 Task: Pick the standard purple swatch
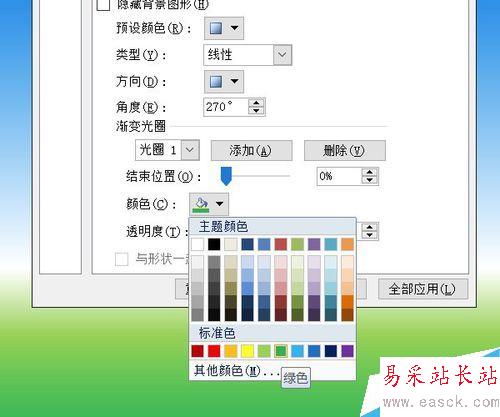point(347,351)
